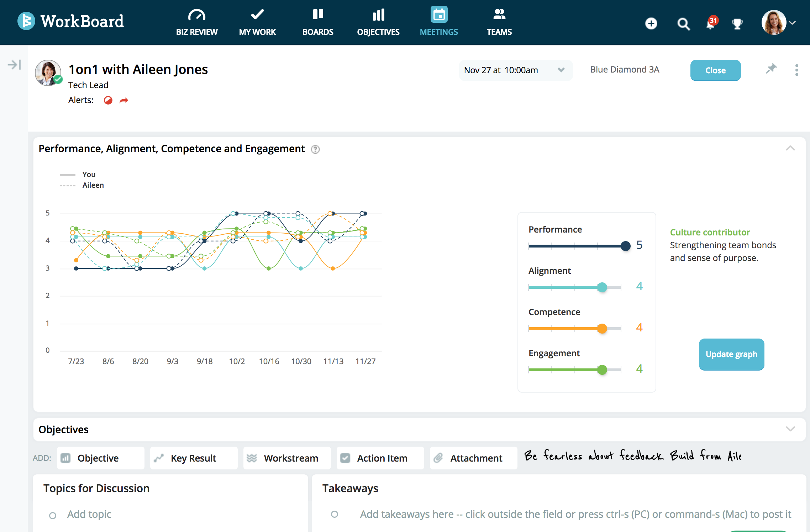Click the Blue Diamond 3A location
Screen dimensions: 810x532
tap(625, 70)
